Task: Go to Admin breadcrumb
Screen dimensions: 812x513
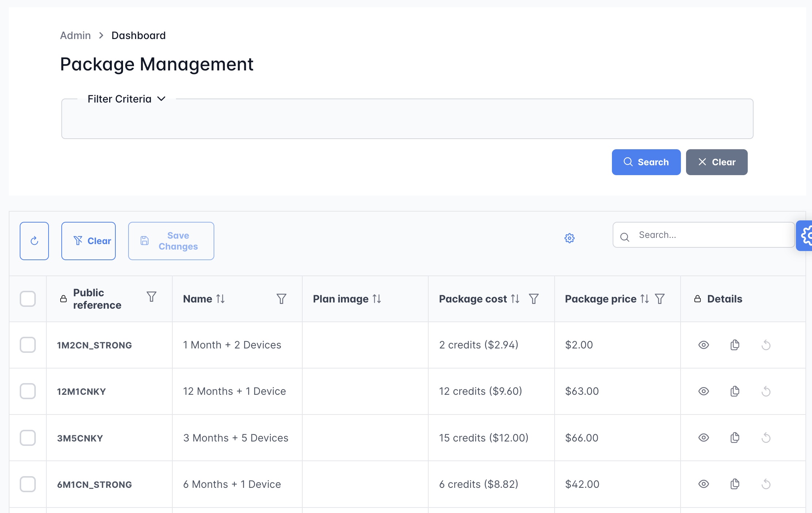Action: (75, 35)
